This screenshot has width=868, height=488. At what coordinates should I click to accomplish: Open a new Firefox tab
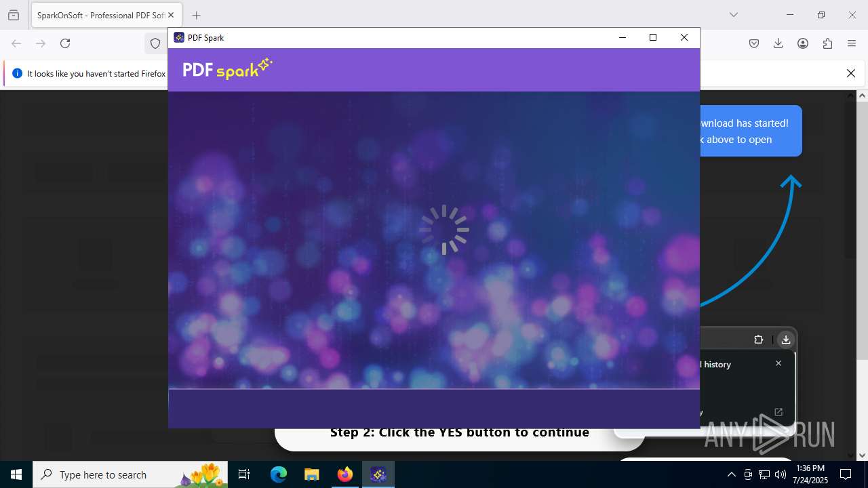point(196,15)
